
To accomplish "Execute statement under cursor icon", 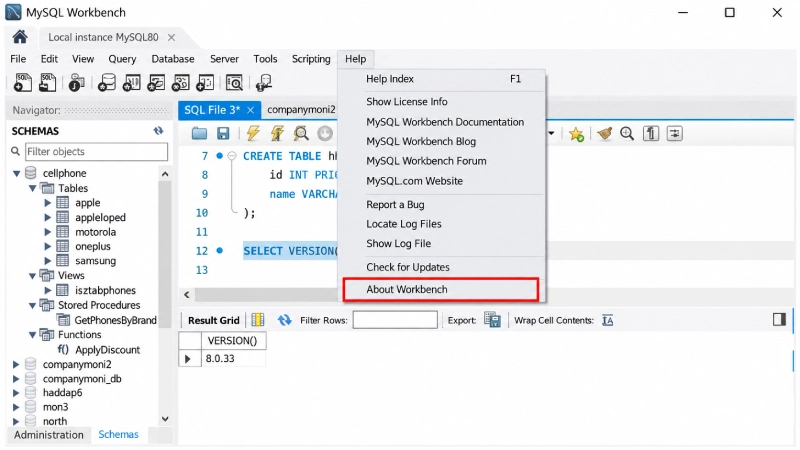I will pos(277,134).
